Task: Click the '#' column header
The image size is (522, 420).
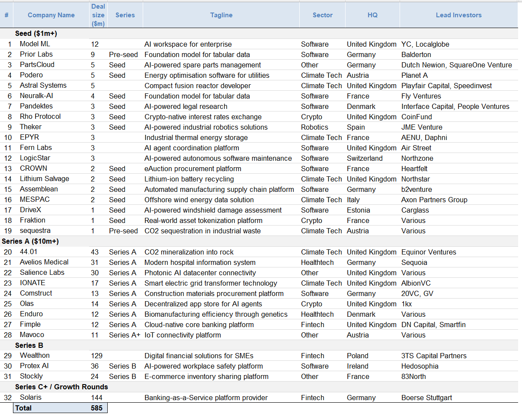Action: coord(6,15)
